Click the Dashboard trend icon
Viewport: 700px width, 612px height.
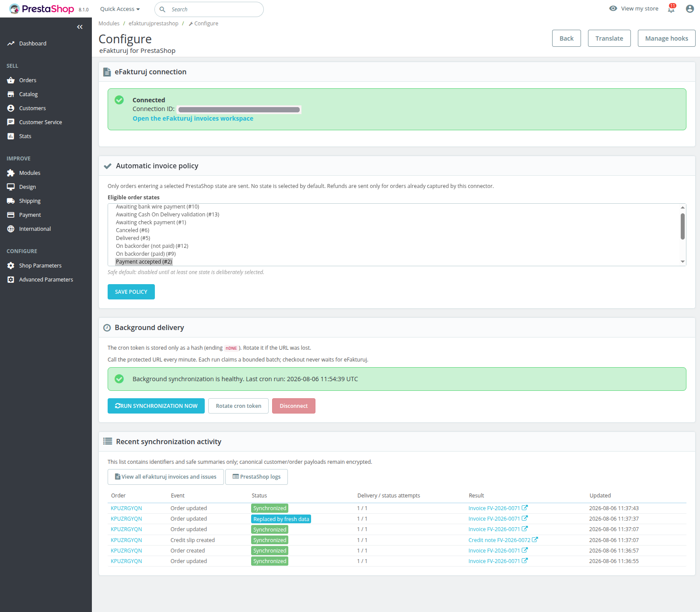pos(11,44)
